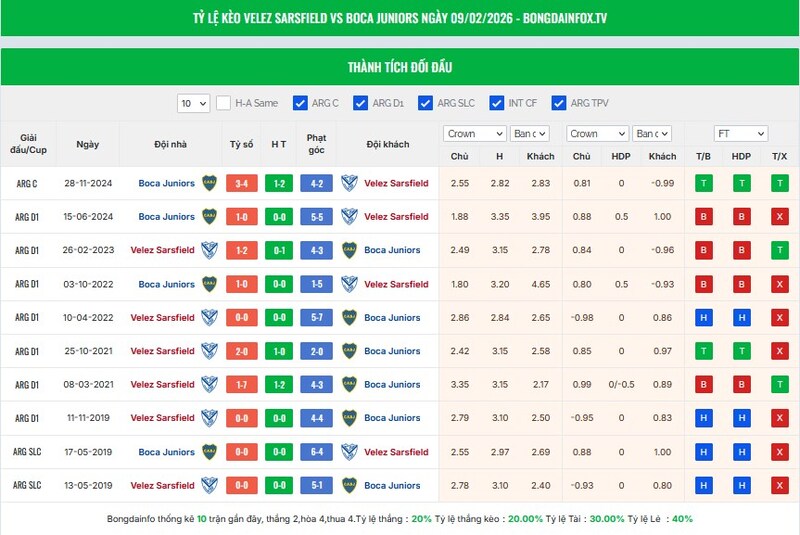Click the red 1-7 score badge
The height and width of the screenshot is (535, 800).
point(241,385)
